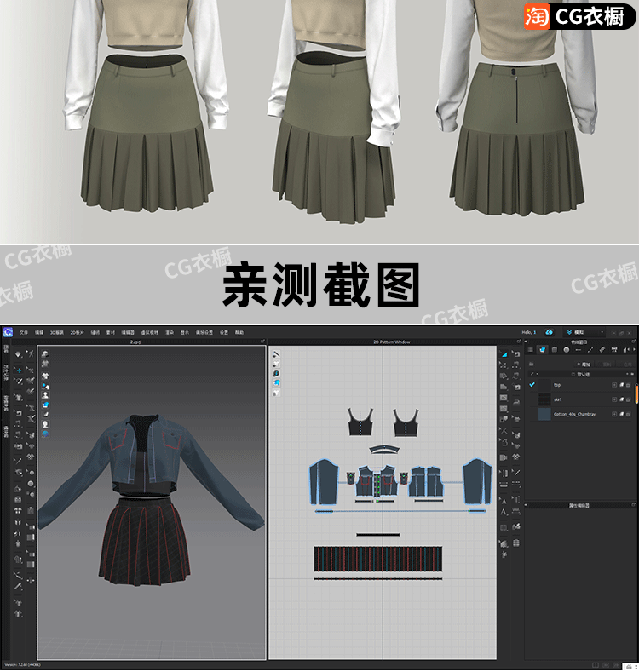This screenshot has height=672, width=639.
Task: Select the highlighted fabric tab icon in the right panel
Action: (542, 349)
